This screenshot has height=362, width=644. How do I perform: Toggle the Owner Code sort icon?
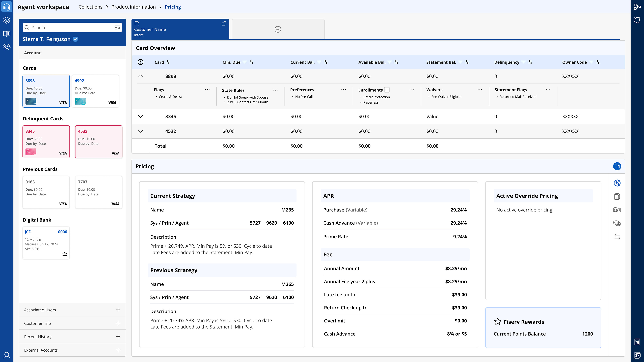(591, 62)
